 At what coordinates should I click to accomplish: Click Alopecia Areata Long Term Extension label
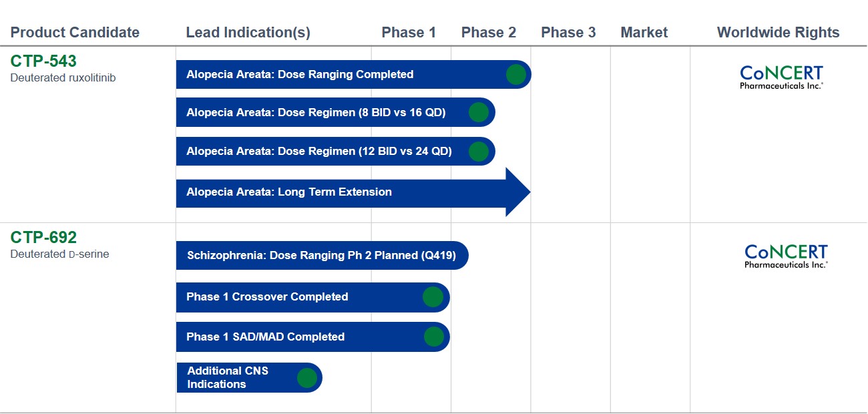click(x=289, y=192)
